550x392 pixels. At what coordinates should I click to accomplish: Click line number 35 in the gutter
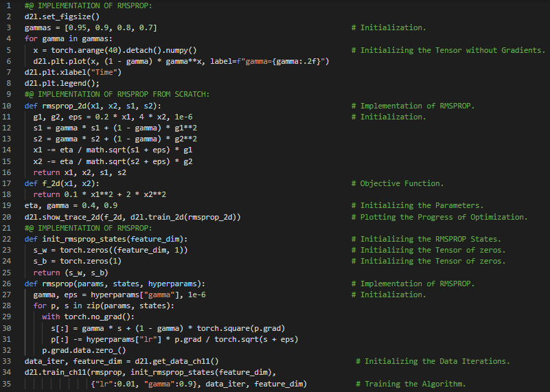pyautogui.click(x=8, y=384)
